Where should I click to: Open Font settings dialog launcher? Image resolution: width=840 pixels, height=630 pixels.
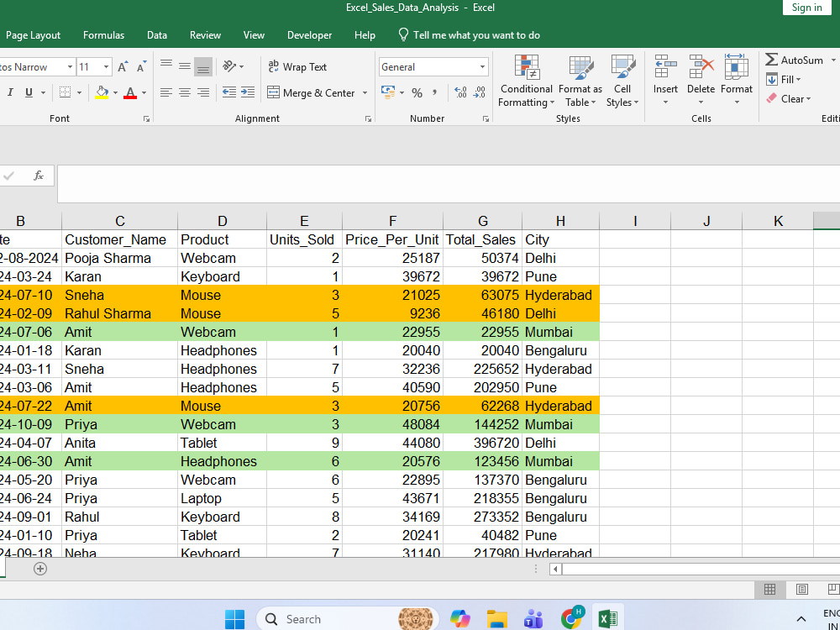146,119
